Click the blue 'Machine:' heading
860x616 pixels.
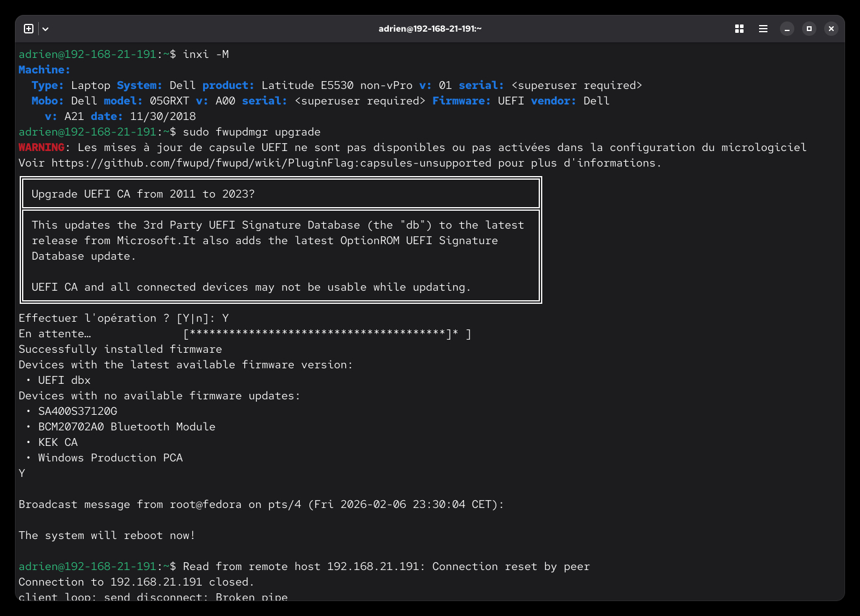[44, 70]
